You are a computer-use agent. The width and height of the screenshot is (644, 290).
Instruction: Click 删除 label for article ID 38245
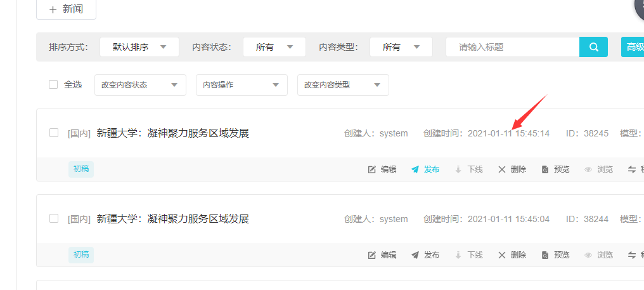pyautogui.click(x=518, y=169)
